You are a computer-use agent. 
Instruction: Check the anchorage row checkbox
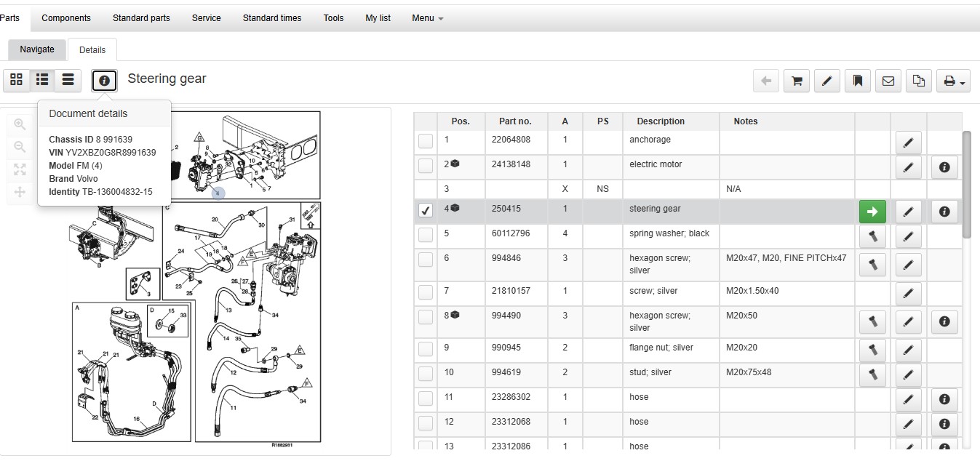[426, 141]
